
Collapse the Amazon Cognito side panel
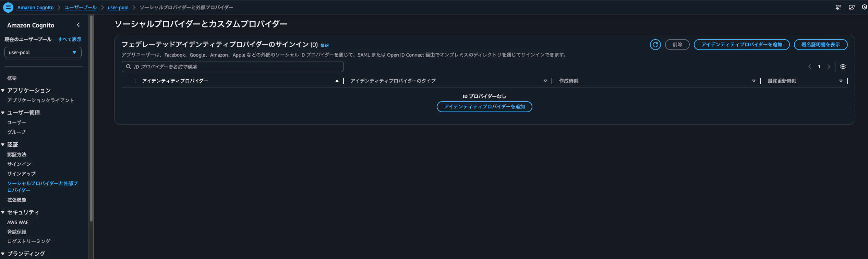click(x=78, y=25)
